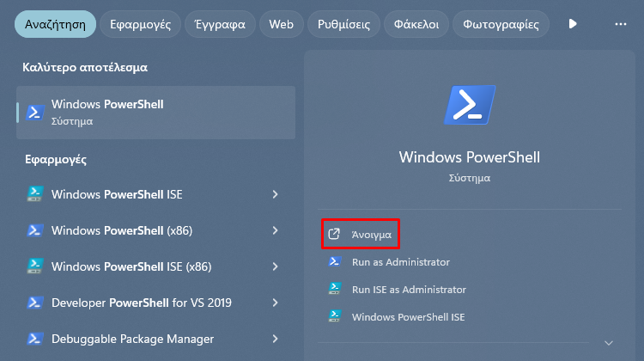Click the icon beside Run ISE as Administrator
This screenshot has height=361, width=644.
point(335,289)
